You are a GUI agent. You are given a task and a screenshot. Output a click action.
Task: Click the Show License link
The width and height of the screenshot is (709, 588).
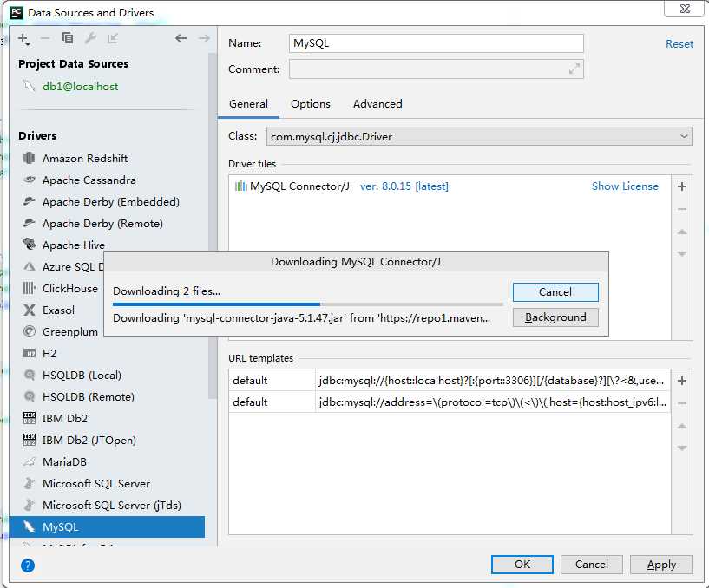point(625,186)
